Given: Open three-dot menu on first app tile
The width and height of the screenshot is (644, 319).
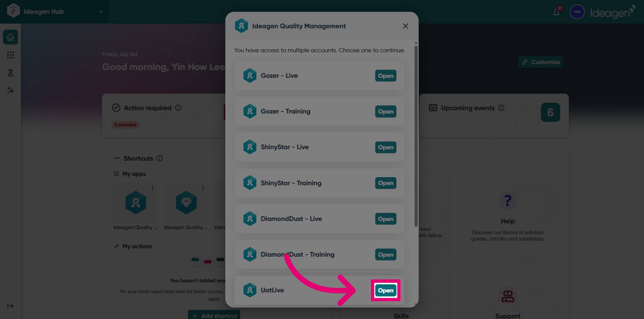Looking at the screenshot, I should click(152, 188).
